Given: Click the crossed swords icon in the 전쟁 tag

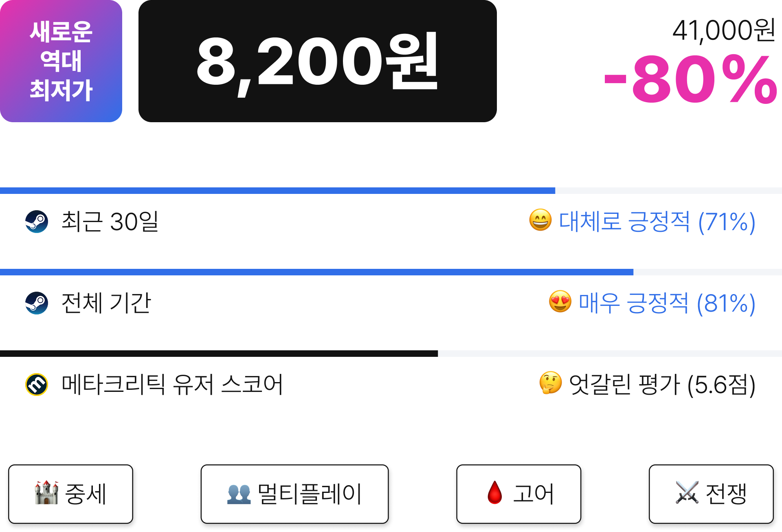Looking at the screenshot, I should pyautogui.click(x=687, y=492).
